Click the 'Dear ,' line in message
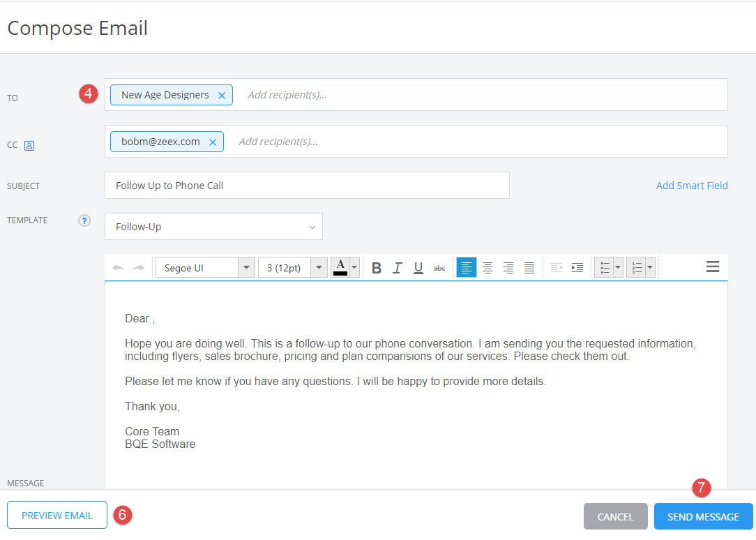756x540 pixels. click(x=139, y=319)
